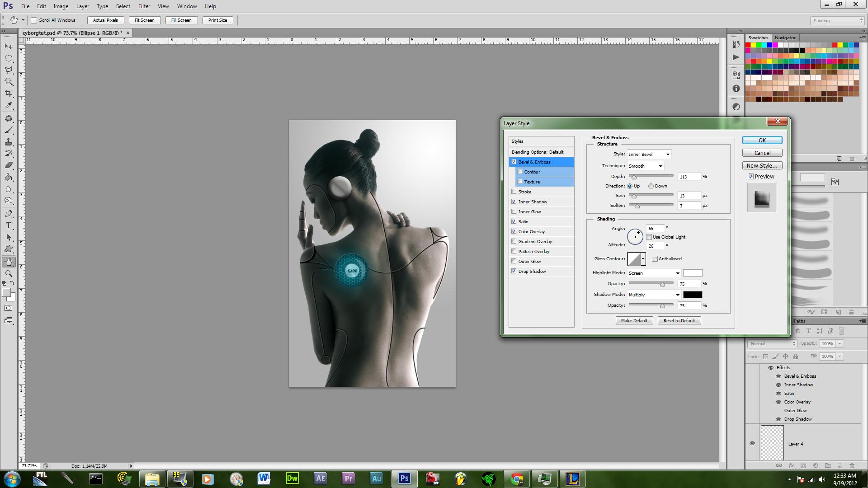Viewport: 868px width, 488px height.
Task: Hide the Drop Shadow effect eye
Action: pyautogui.click(x=778, y=419)
